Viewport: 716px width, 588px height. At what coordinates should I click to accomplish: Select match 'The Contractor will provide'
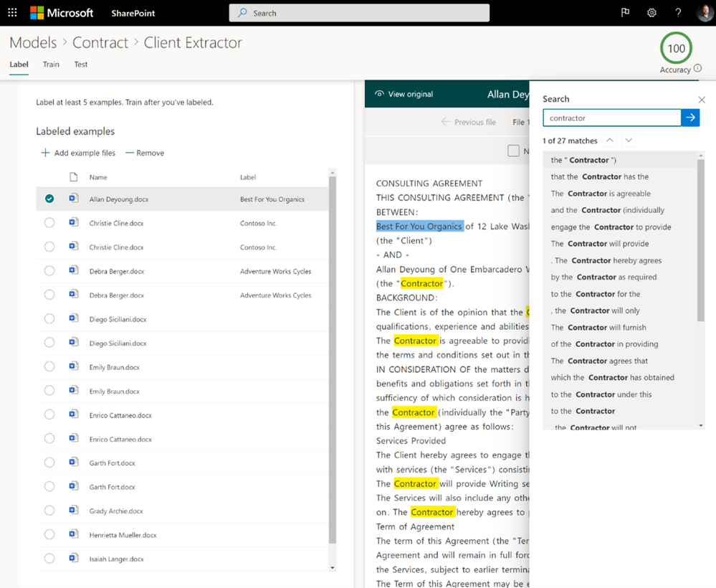[600, 244]
